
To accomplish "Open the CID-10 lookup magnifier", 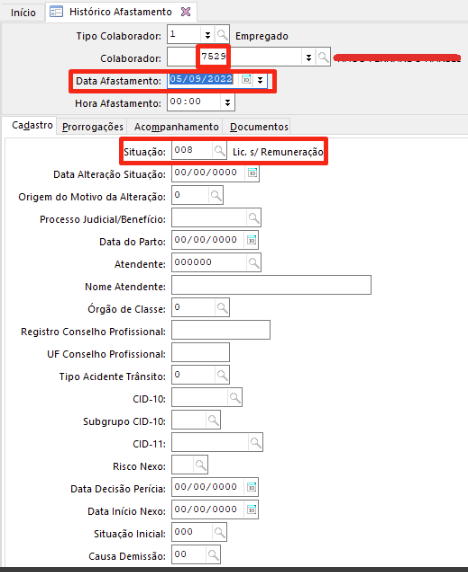I will click(x=235, y=397).
